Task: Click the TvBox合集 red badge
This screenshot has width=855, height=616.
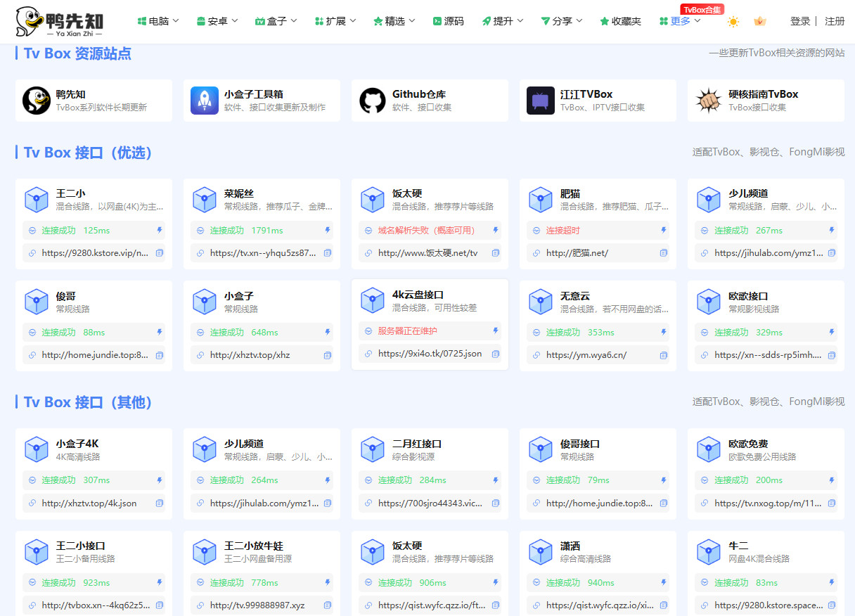Action: pyautogui.click(x=701, y=9)
